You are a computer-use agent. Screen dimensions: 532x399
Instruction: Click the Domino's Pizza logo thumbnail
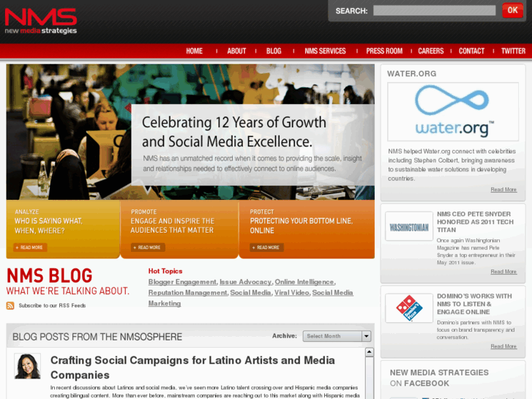click(x=409, y=308)
